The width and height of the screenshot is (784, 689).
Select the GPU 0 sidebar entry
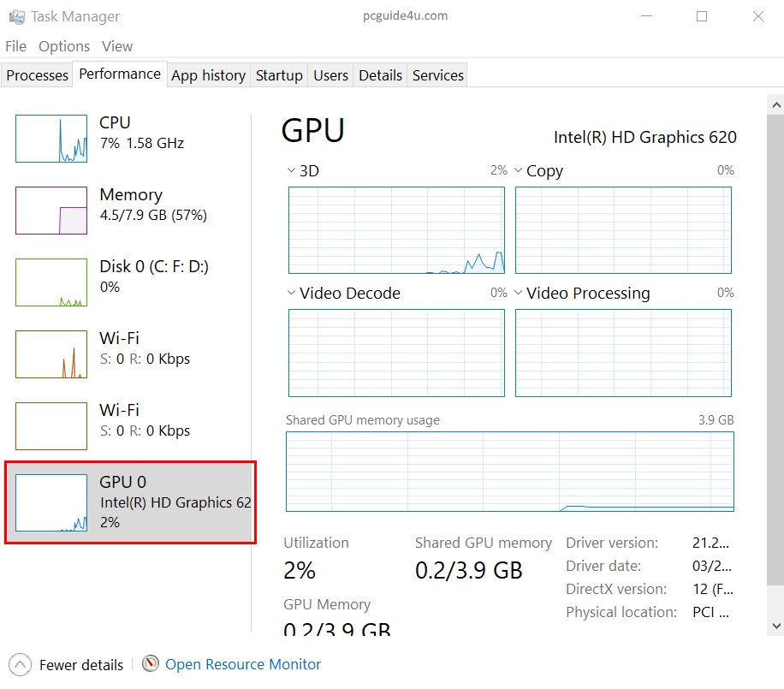coord(130,502)
